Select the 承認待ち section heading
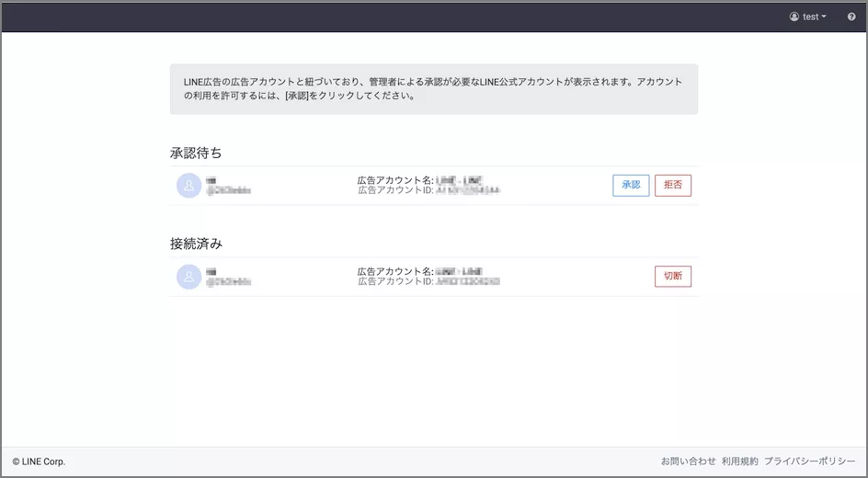Viewport: 868px width, 478px height. click(x=196, y=153)
